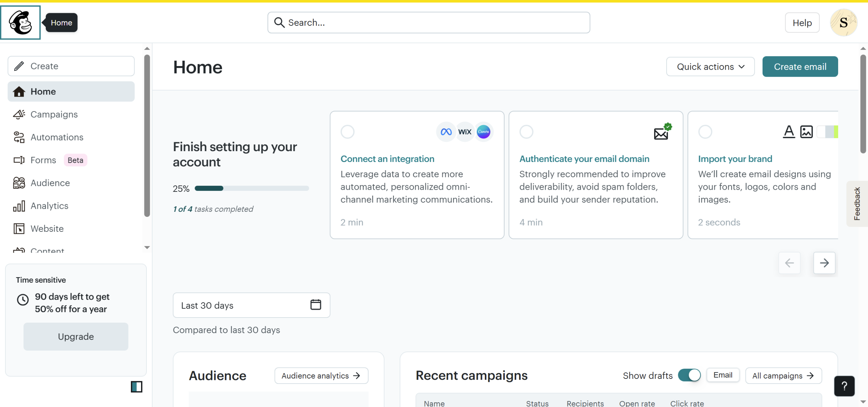Click the Analytics bar chart icon
This screenshot has width=868, height=407.
coord(19,206)
